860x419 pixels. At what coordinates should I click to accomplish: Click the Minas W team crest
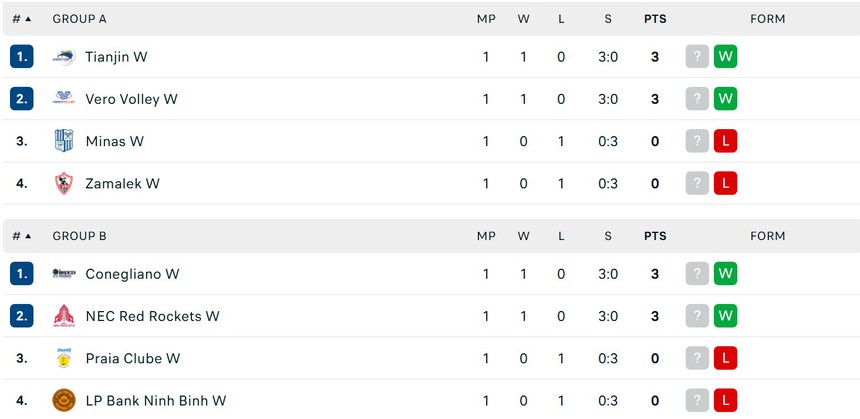point(64,141)
